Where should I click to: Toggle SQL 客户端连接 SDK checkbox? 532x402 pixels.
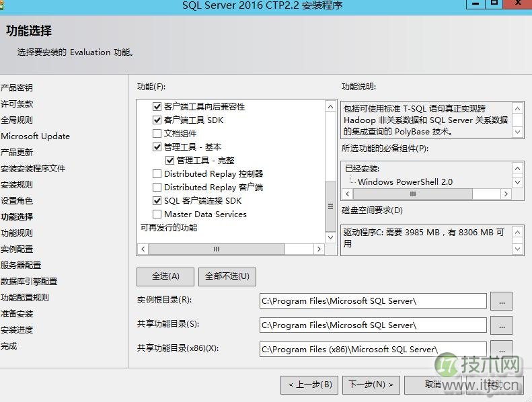[157, 200]
